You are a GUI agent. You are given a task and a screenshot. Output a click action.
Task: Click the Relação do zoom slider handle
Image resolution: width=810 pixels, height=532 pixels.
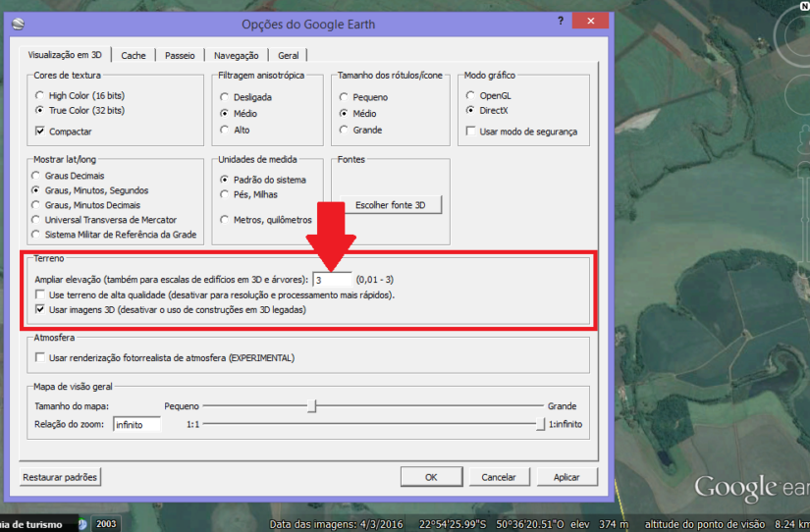click(540, 424)
